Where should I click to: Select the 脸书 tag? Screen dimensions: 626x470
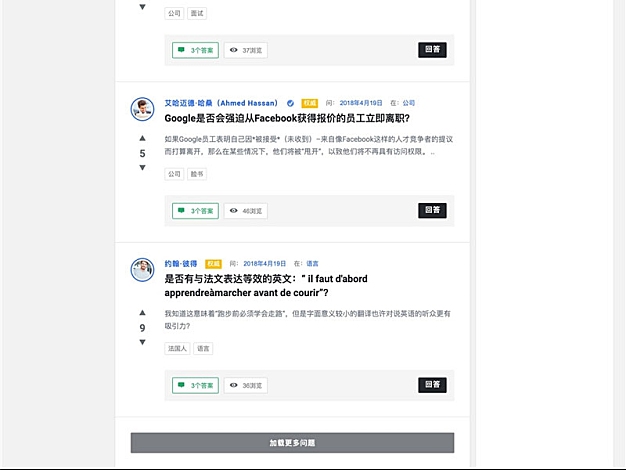coord(197,174)
